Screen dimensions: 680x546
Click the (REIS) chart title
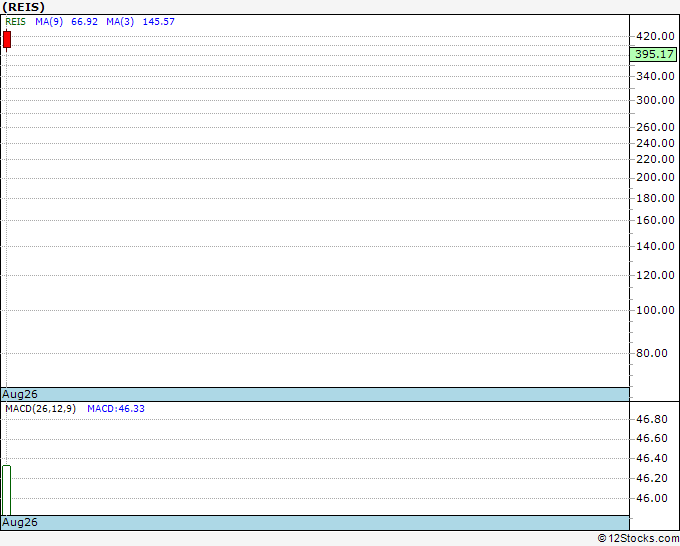click(x=23, y=7)
